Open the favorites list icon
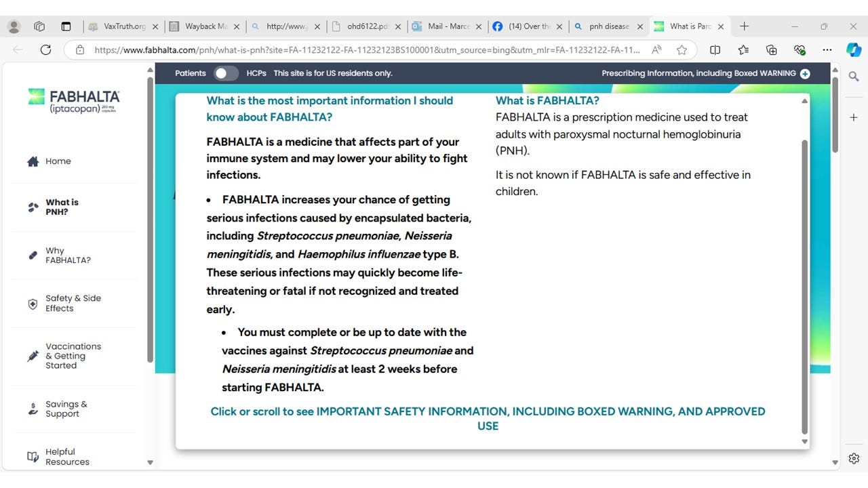The image size is (868, 488). pyautogui.click(x=743, y=49)
